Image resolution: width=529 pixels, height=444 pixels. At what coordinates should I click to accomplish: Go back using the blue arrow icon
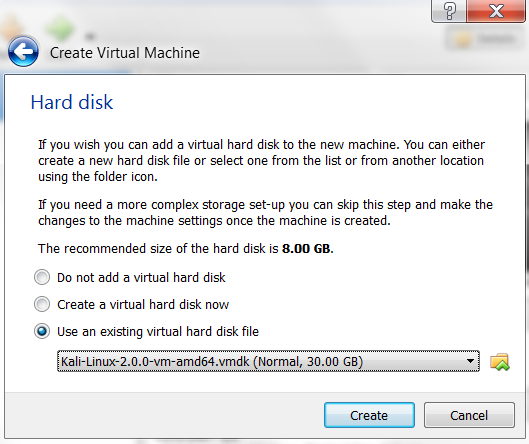point(23,52)
